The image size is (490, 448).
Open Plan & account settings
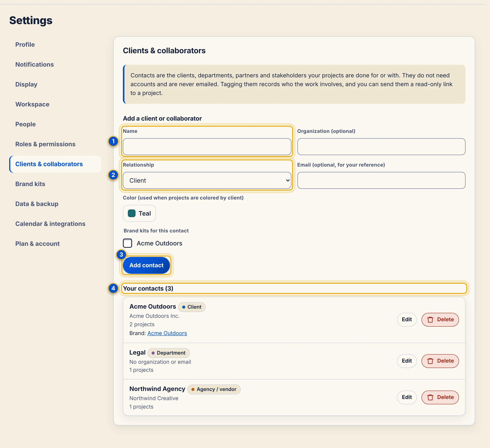coord(38,244)
